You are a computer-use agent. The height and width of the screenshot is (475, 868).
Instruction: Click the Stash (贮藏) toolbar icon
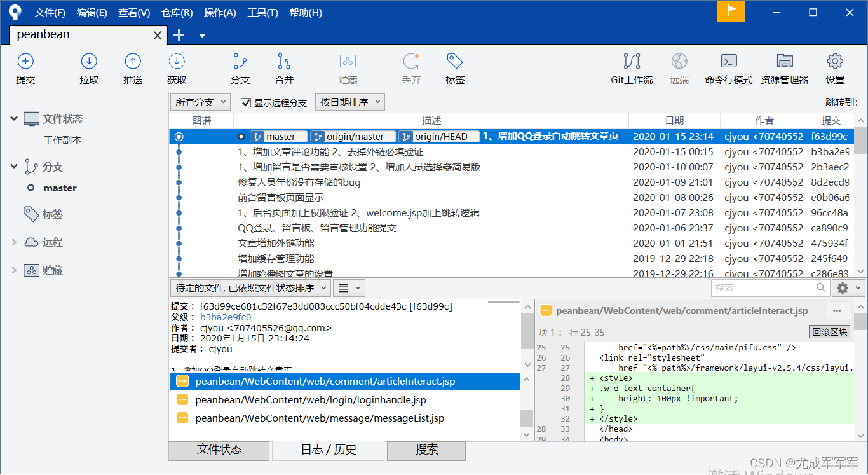coord(348,61)
